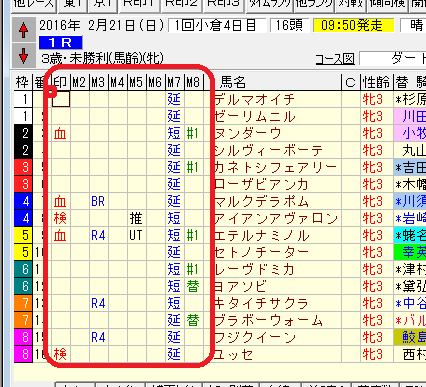This screenshot has height=387, width=426.
Task: Click the C column header
Action: [351, 82]
